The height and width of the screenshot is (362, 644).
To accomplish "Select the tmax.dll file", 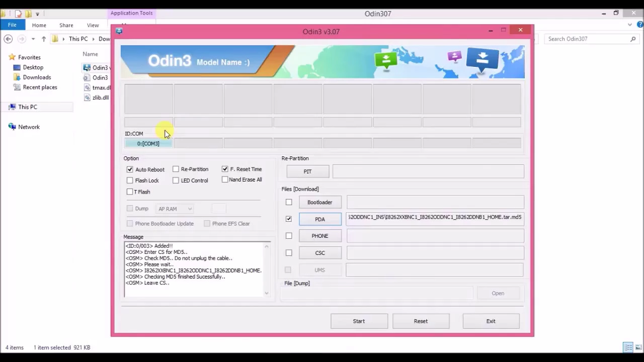I will pyautogui.click(x=97, y=87).
